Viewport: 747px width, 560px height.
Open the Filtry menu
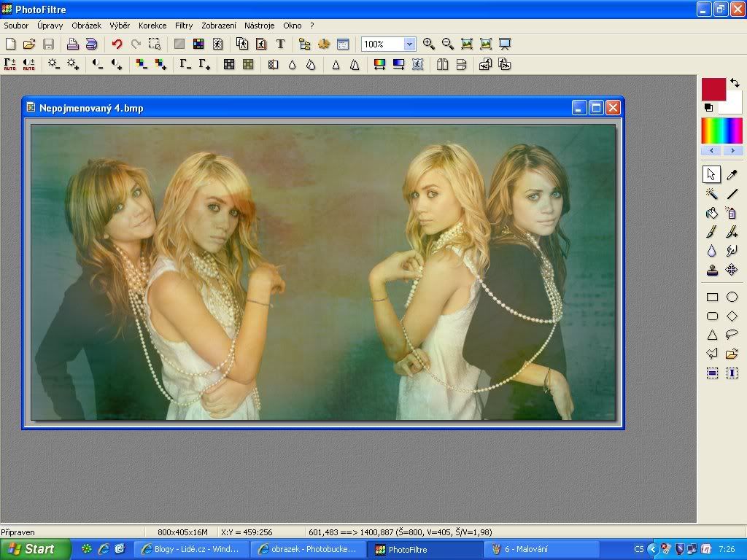tap(183, 26)
